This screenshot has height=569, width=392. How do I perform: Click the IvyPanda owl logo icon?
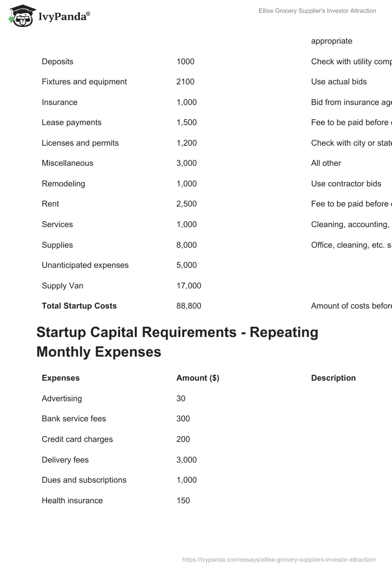(x=20, y=14)
